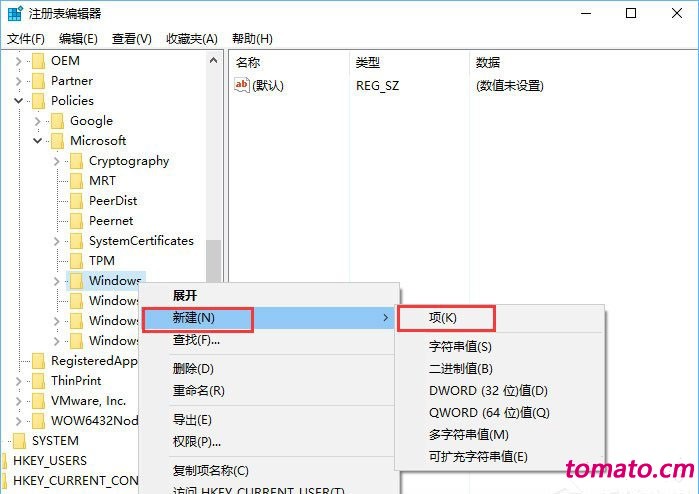The height and width of the screenshot is (494, 699).
Task: Click the ab string icon of (默认) value
Action: 242,85
